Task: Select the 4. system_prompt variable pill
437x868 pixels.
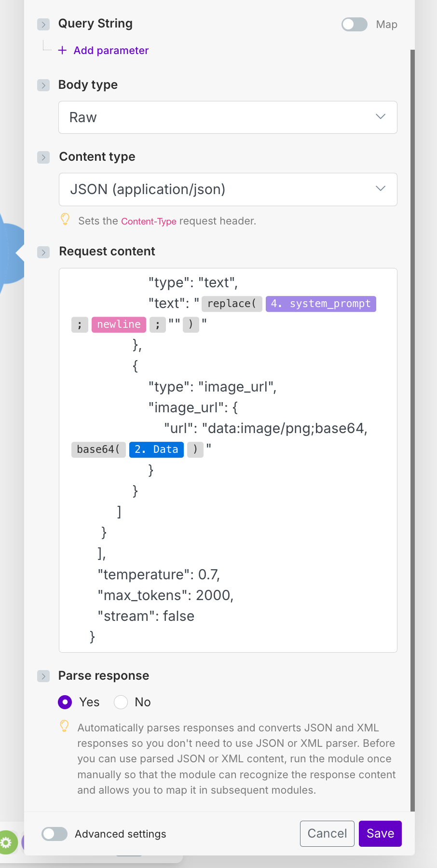Action: click(x=321, y=304)
